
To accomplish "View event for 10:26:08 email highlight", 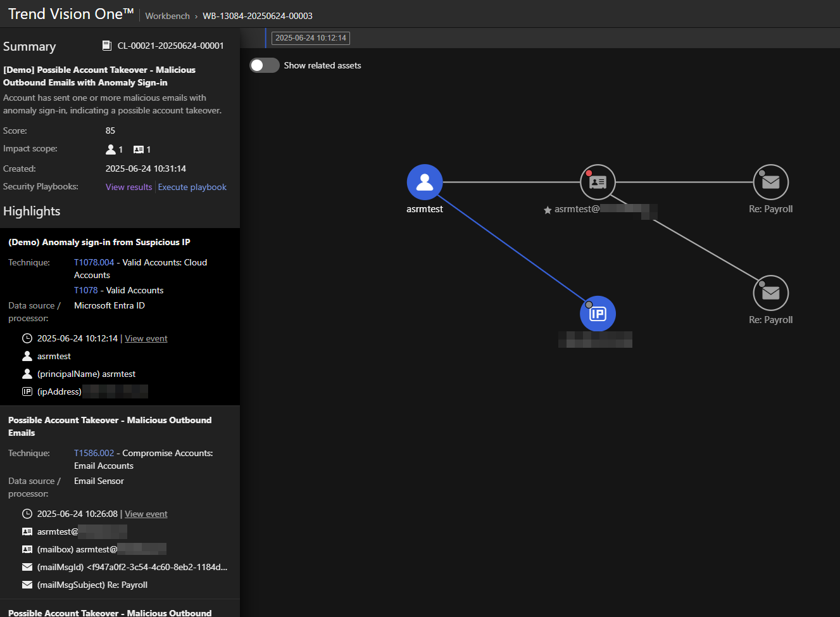I will coord(146,514).
